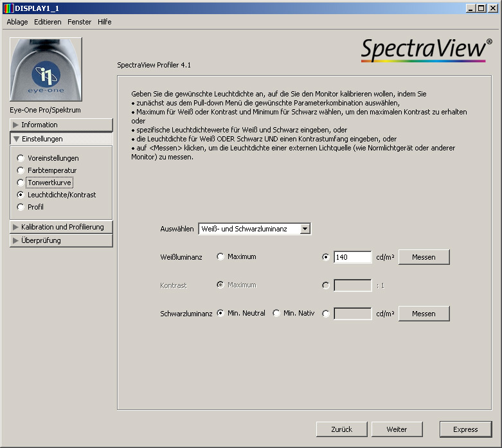
Task: Open the Editieren menu
Action: (x=48, y=22)
